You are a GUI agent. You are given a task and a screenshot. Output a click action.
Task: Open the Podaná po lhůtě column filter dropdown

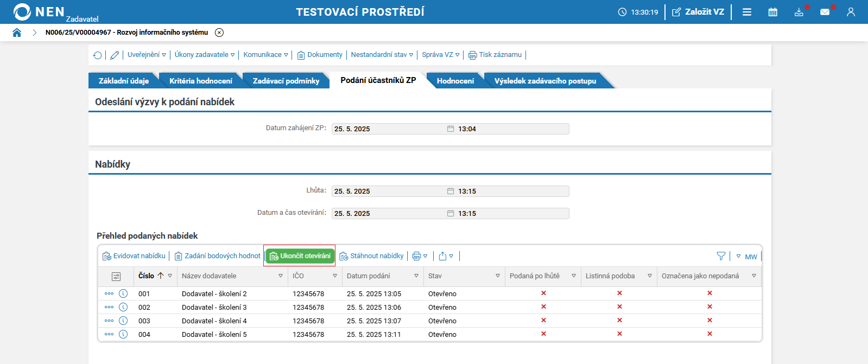(574, 276)
